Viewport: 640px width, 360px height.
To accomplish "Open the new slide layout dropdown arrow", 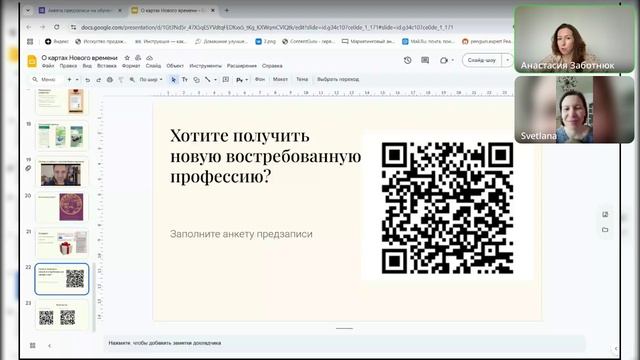I will pos(77,80).
